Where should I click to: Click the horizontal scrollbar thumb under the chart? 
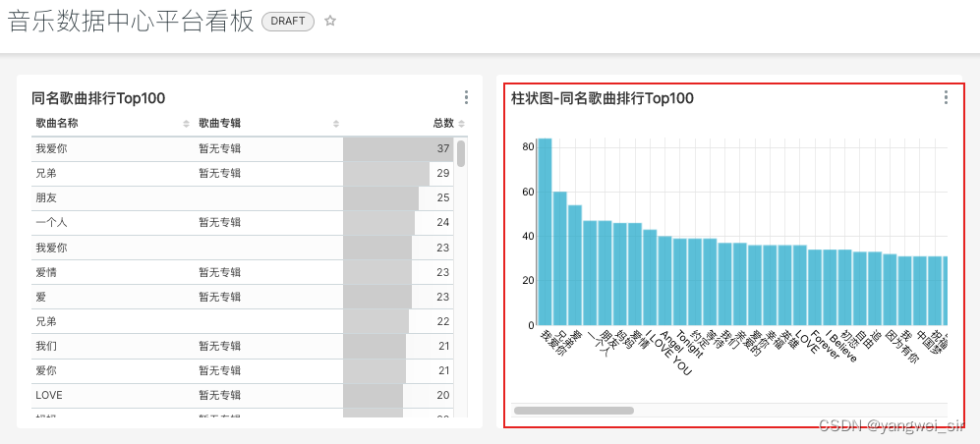click(574, 411)
